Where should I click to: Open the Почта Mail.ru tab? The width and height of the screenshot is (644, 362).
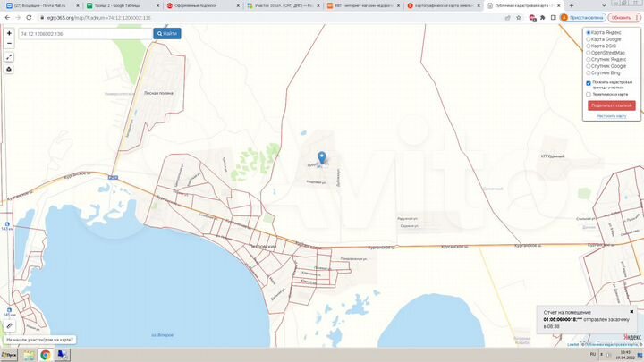pyautogui.click(x=40, y=5)
